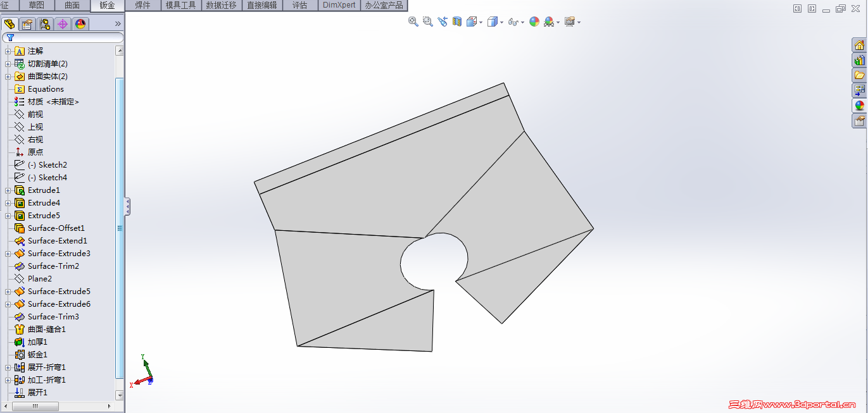Click the View Settings monitor icon
The width and height of the screenshot is (868, 413).
[570, 22]
